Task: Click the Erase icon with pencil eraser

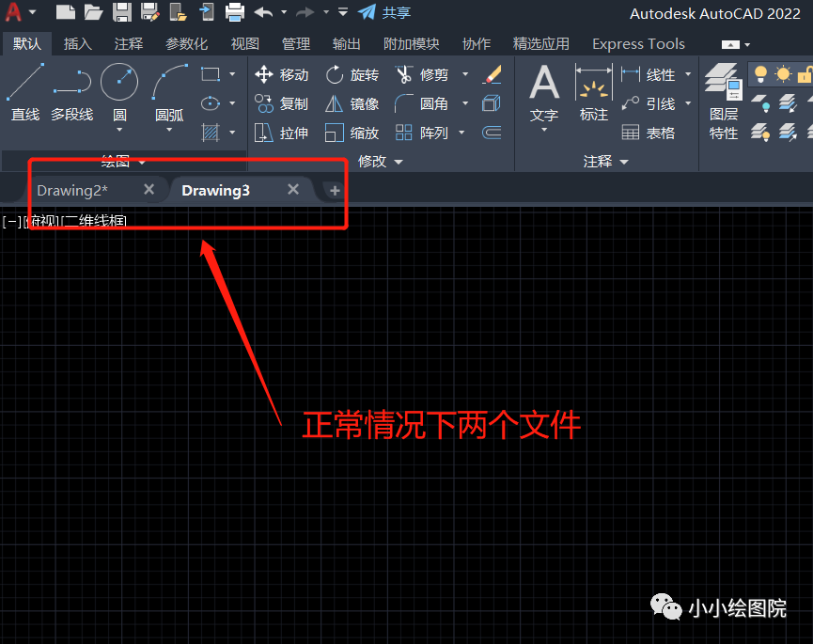Action: click(x=492, y=74)
